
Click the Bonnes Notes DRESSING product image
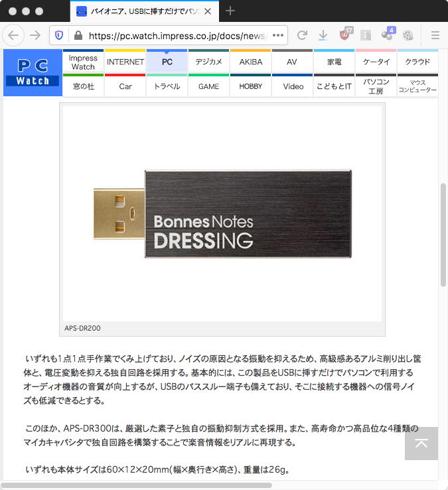pos(222,214)
